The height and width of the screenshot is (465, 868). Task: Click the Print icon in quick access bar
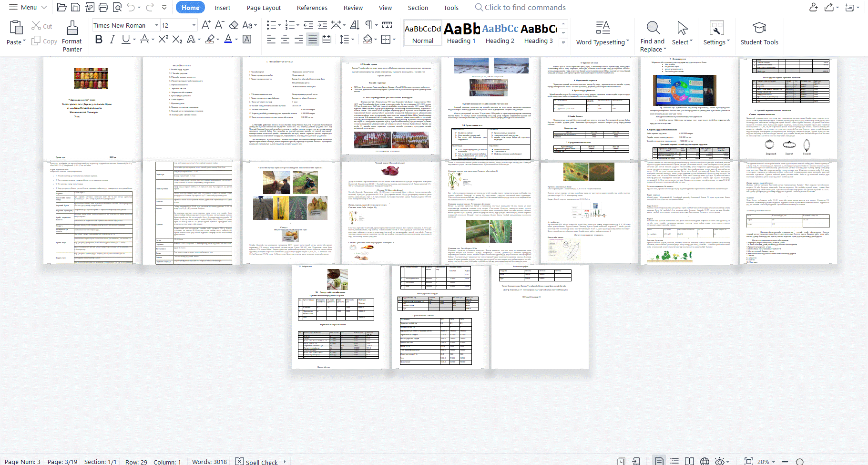pyautogui.click(x=103, y=7)
